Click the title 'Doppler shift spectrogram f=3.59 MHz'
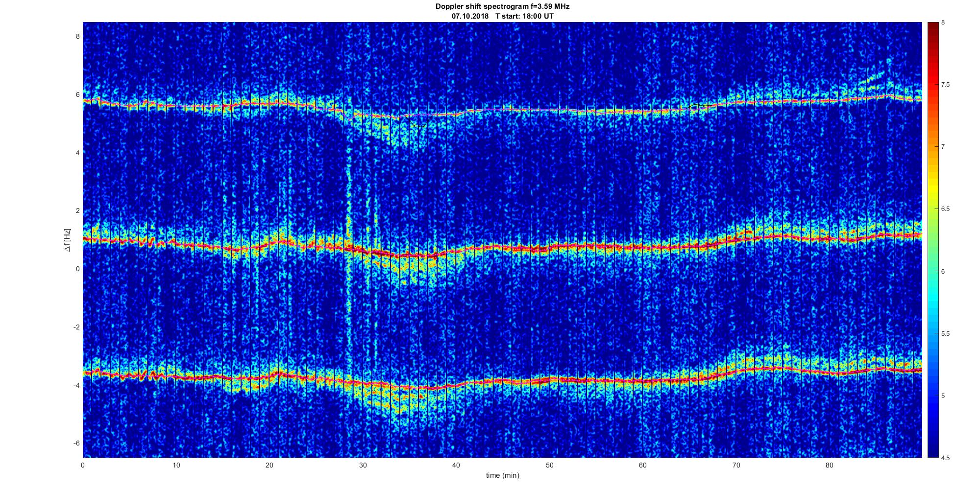This screenshot has height=491, width=980. [x=502, y=6]
